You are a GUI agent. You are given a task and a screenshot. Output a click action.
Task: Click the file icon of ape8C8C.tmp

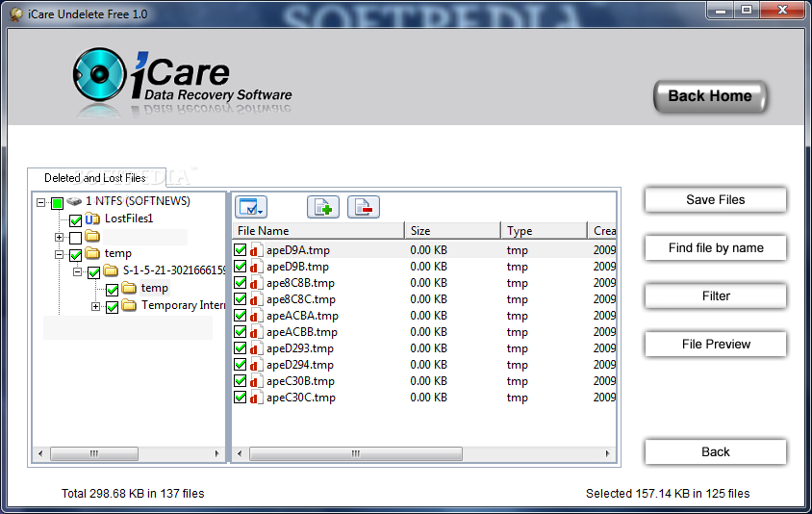[x=255, y=299]
